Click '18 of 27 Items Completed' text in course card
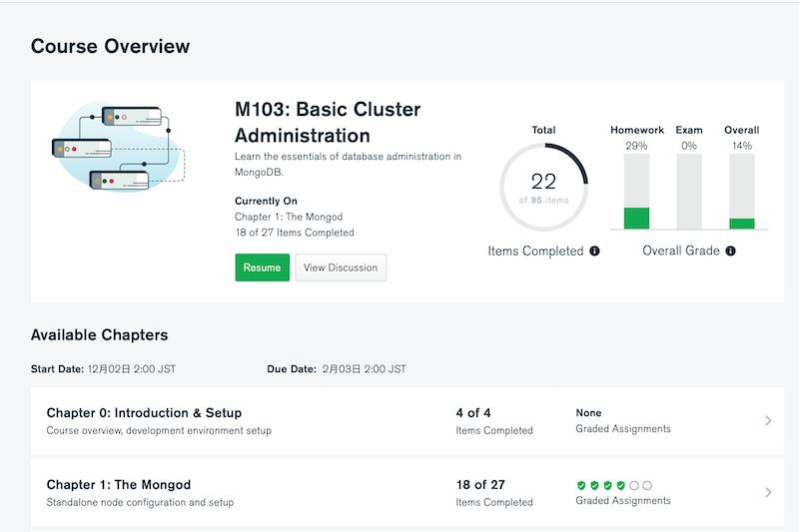Image resolution: width=799 pixels, height=532 pixels. point(295,233)
